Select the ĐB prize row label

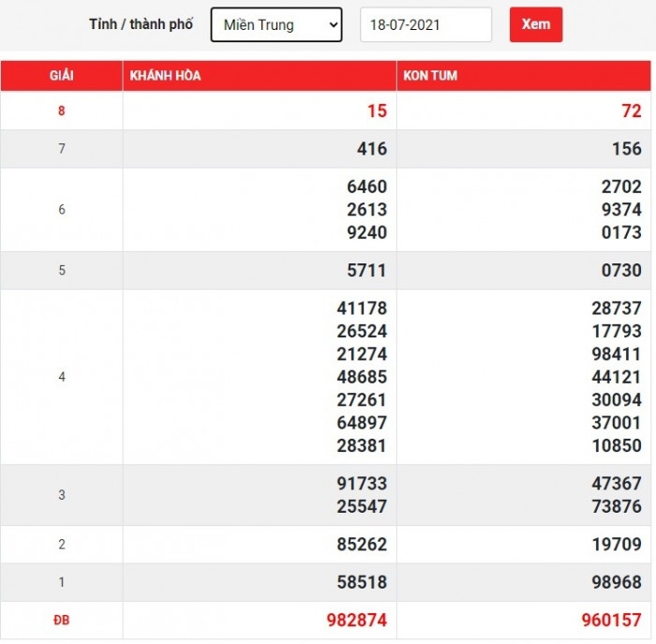tap(62, 621)
